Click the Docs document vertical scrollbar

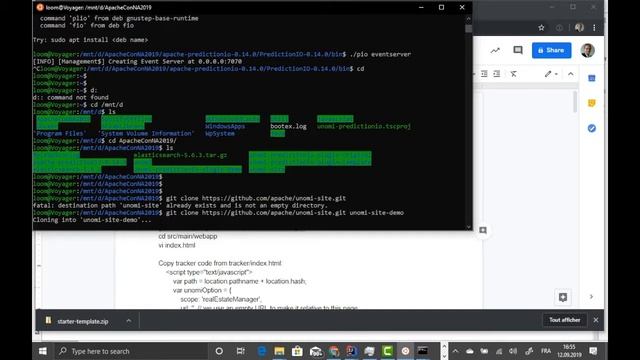(575, 102)
